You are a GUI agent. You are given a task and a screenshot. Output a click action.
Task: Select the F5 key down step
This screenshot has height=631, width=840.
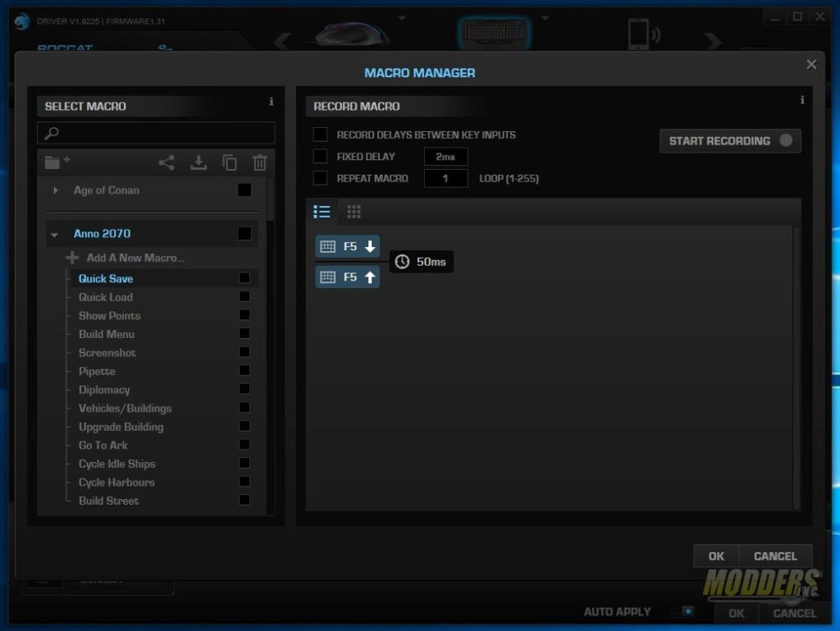[347, 246]
